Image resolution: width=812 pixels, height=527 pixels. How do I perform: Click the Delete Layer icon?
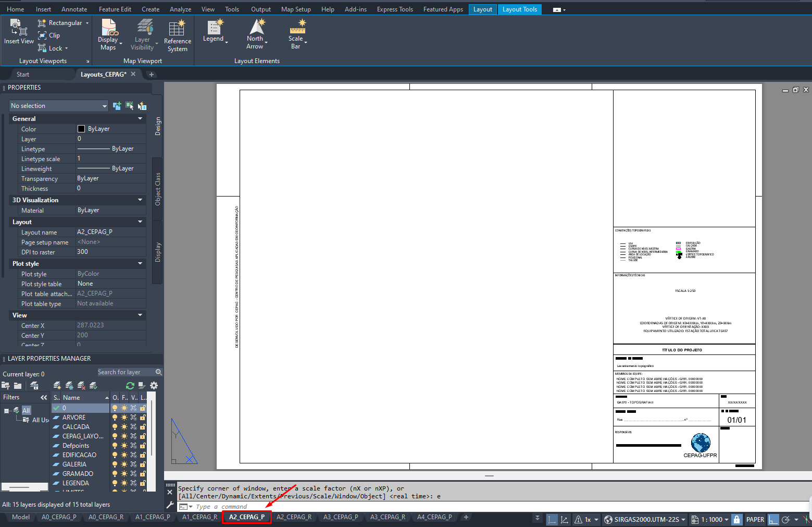click(81, 386)
